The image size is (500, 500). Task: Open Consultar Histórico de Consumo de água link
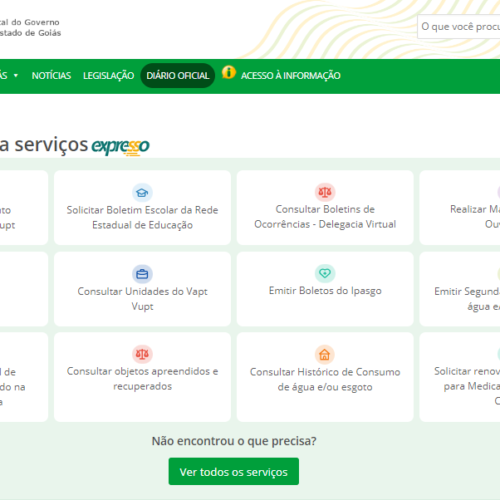tap(325, 377)
